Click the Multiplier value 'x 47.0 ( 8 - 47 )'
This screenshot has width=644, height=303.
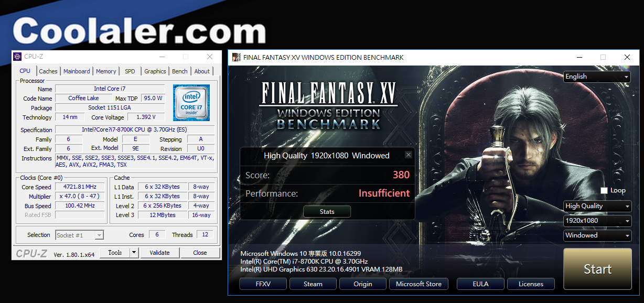tap(80, 196)
